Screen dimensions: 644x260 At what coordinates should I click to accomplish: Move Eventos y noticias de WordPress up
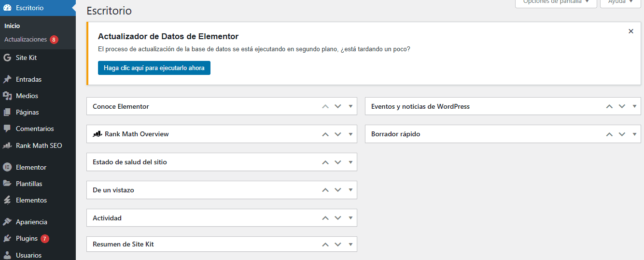[609, 106]
